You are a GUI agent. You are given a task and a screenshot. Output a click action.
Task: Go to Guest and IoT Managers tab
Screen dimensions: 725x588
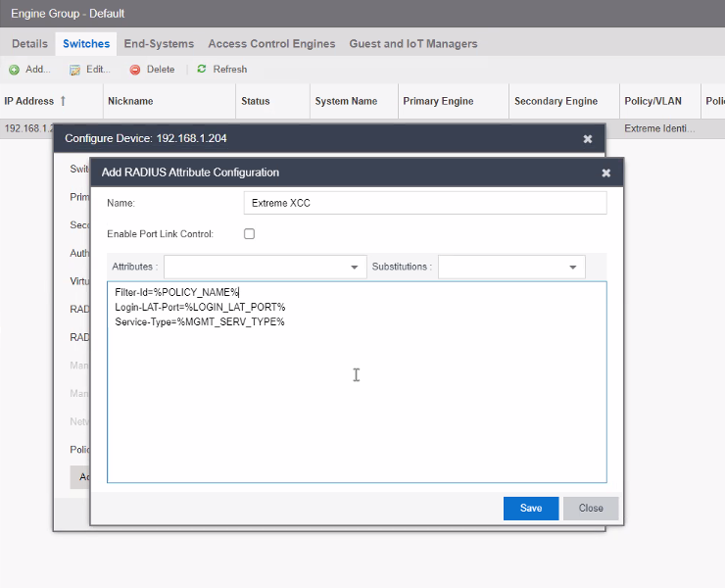412,44
